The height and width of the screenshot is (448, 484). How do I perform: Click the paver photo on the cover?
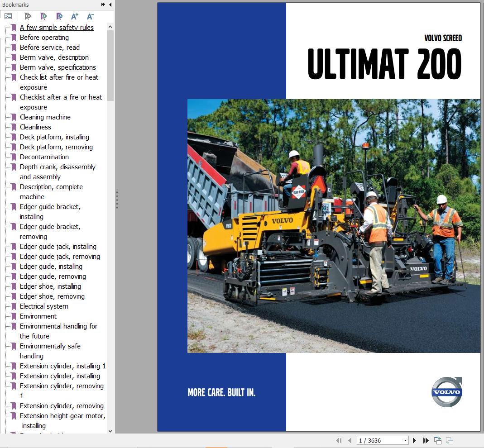point(334,226)
